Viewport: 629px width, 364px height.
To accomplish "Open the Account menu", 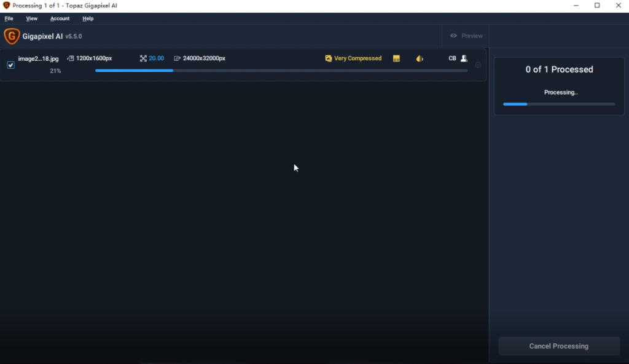I will 60,18.
